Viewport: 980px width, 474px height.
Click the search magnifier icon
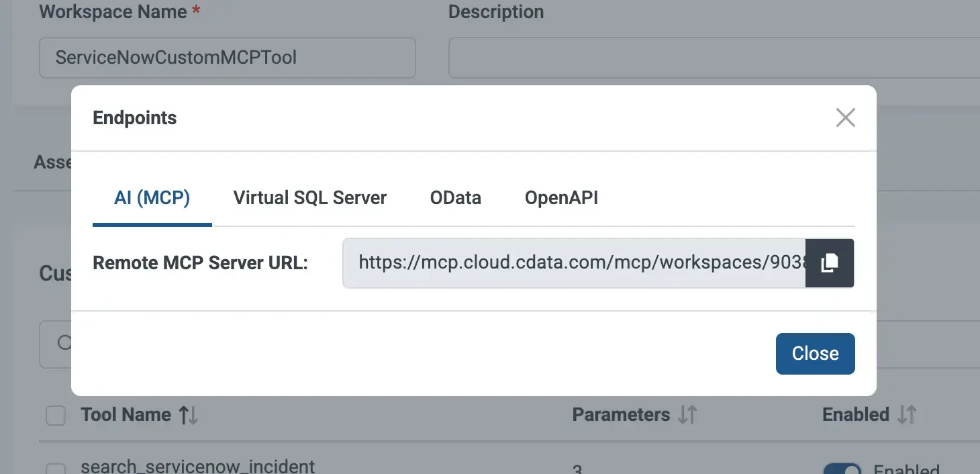click(65, 343)
